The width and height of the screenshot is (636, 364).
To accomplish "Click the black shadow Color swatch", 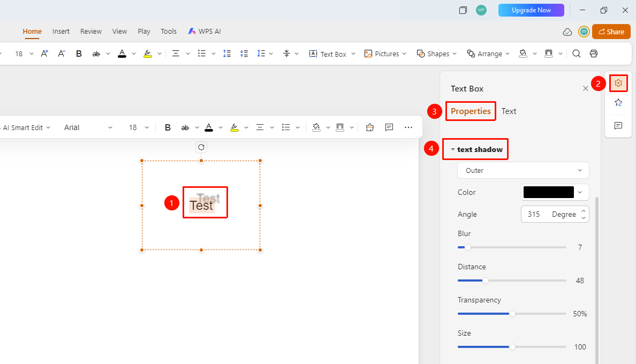I will 548,192.
